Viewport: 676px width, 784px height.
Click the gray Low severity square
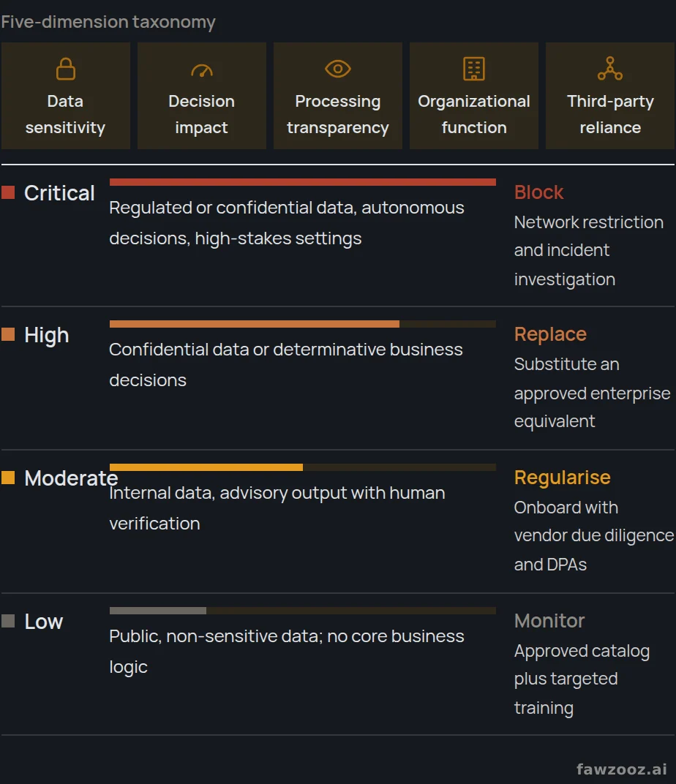tap(8, 621)
